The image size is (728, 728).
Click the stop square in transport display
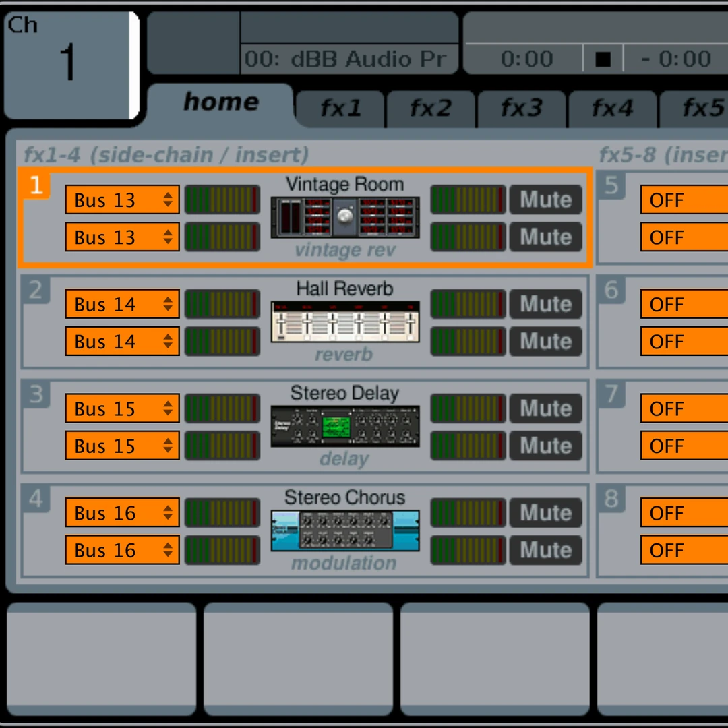point(603,59)
